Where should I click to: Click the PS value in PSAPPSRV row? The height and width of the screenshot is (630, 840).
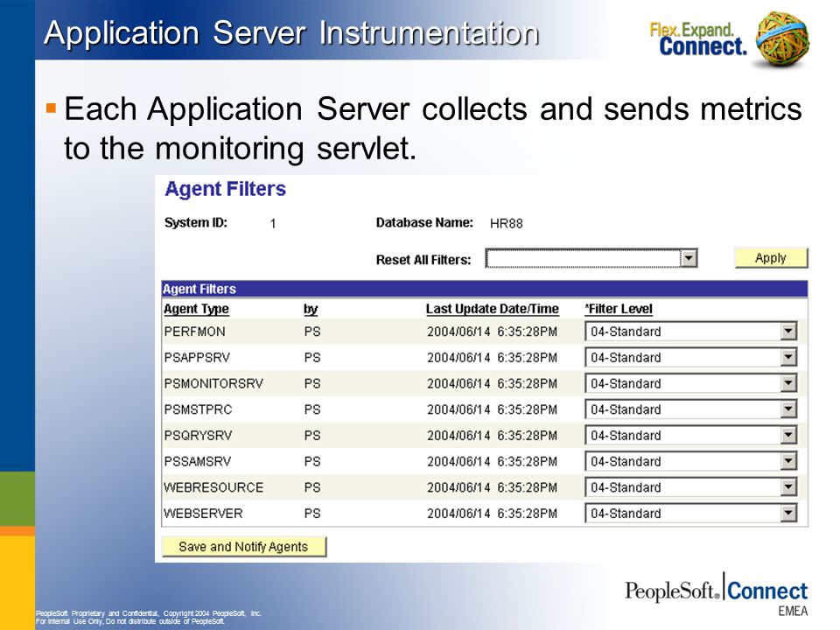pyautogui.click(x=312, y=357)
